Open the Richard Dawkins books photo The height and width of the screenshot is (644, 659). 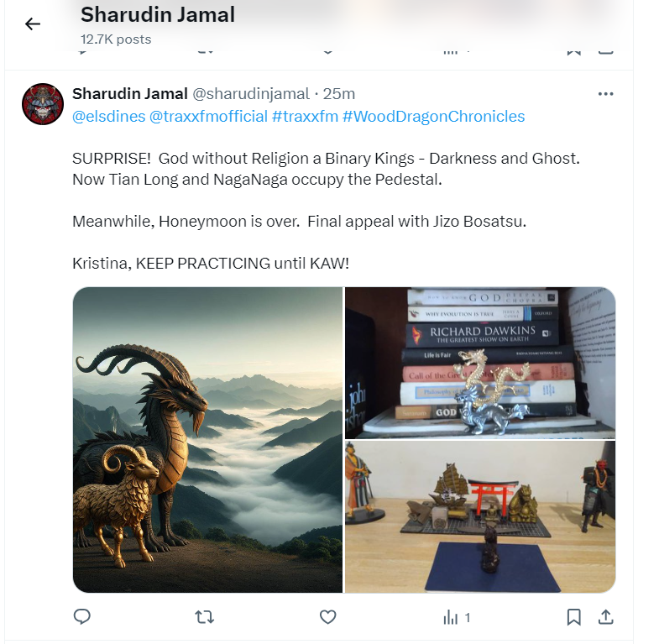point(480,363)
